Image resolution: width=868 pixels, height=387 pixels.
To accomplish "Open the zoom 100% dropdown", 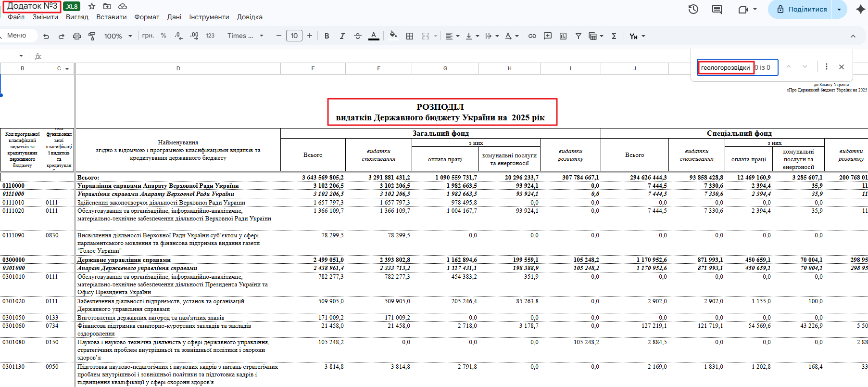I will [x=117, y=36].
